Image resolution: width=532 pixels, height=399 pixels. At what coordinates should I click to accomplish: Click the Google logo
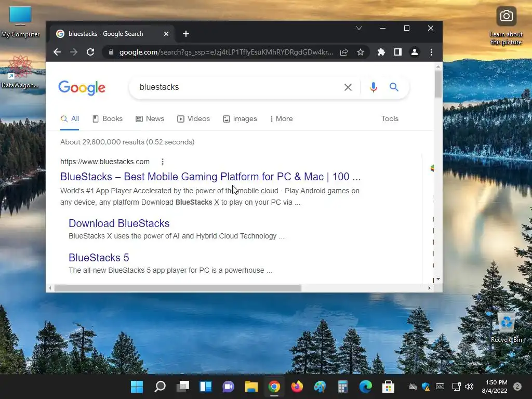(82, 88)
